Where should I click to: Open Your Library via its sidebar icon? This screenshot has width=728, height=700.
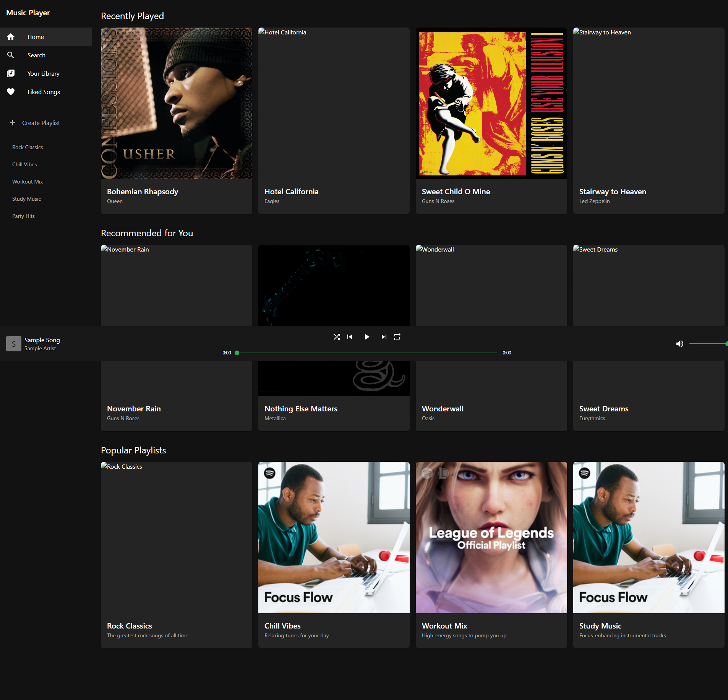(11, 73)
